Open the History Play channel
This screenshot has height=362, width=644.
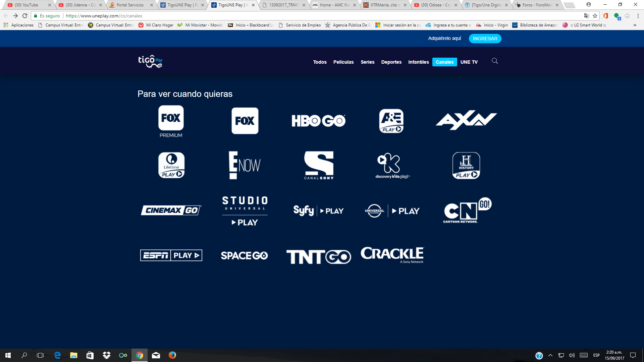tap(466, 166)
